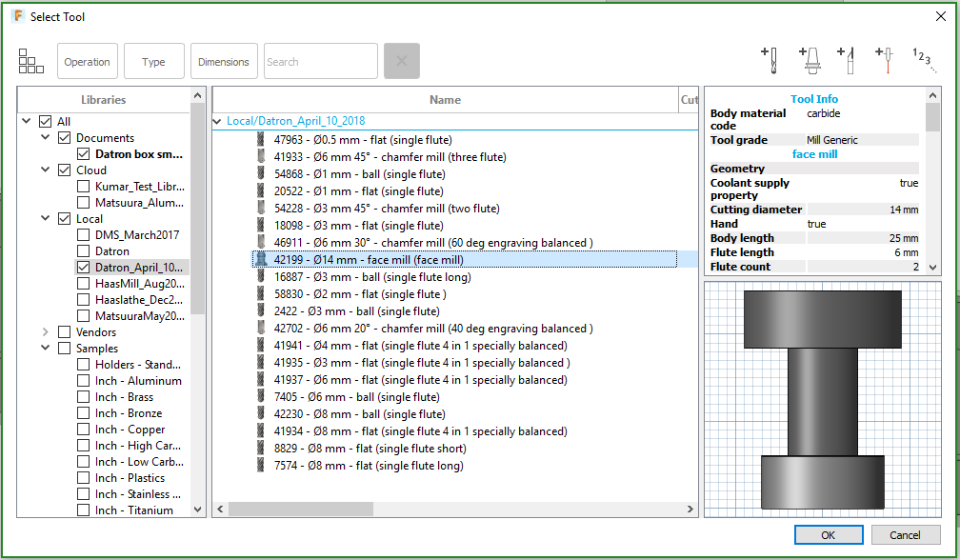The height and width of the screenshot is (560, 960).
Task: Collapse the Samples tree node
Action: point(46,348)
